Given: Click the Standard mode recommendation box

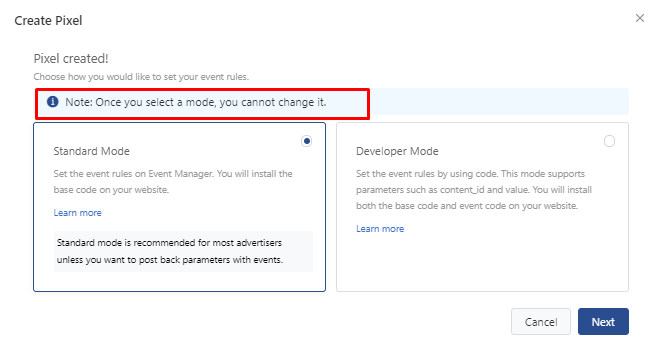Looking at the screenshot, I should pos(183,251).
